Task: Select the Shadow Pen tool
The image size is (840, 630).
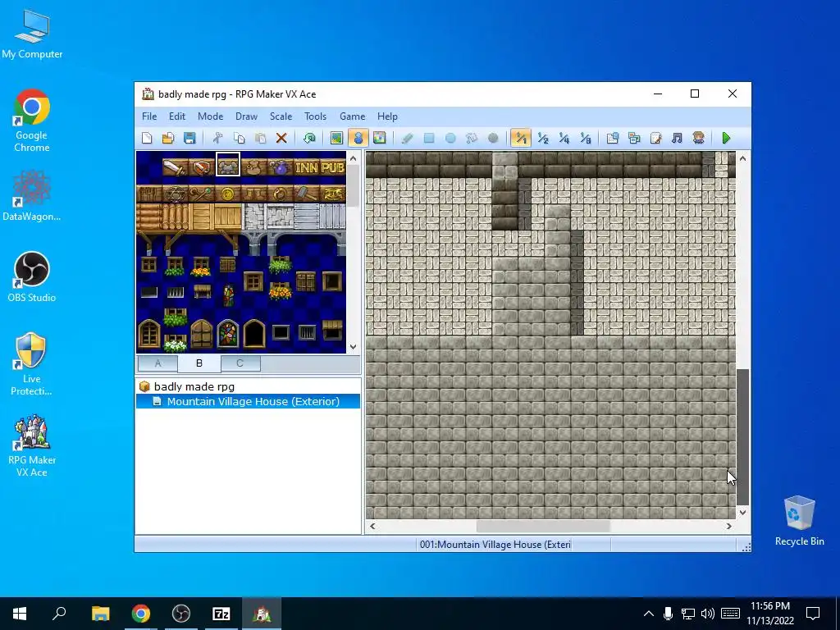Action: click(493, 138)
